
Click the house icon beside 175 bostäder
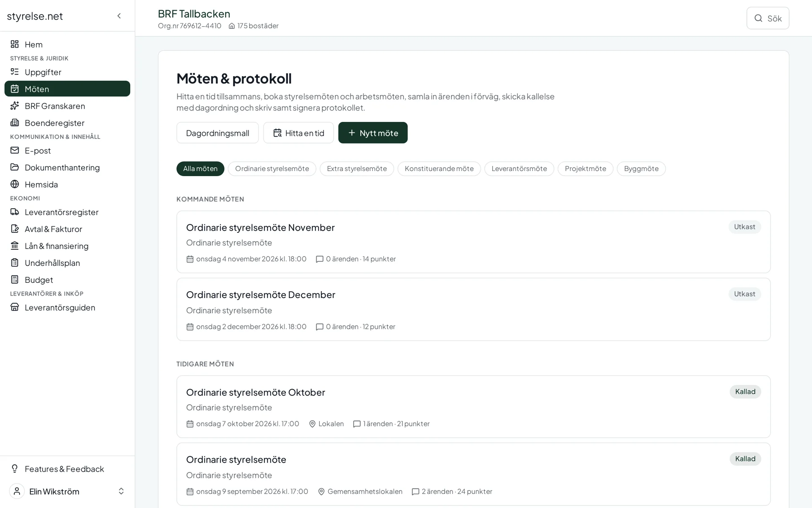(232, 26)
